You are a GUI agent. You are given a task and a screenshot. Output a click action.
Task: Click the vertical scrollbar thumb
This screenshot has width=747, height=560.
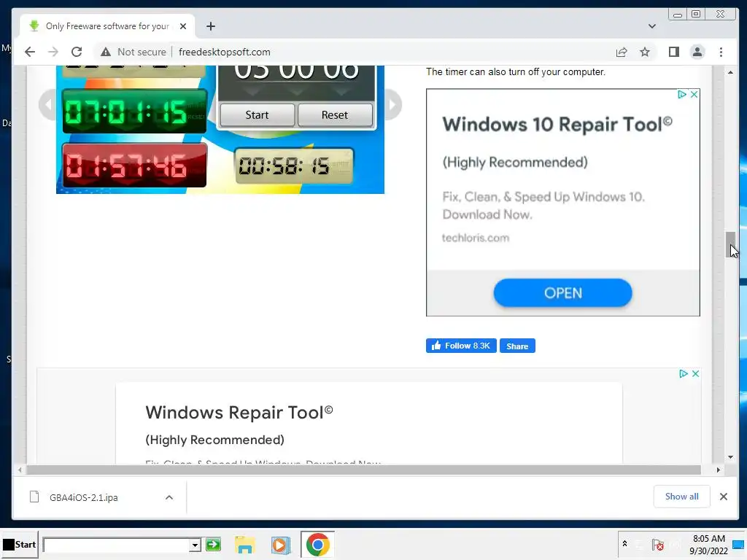(x=730, y=244)
